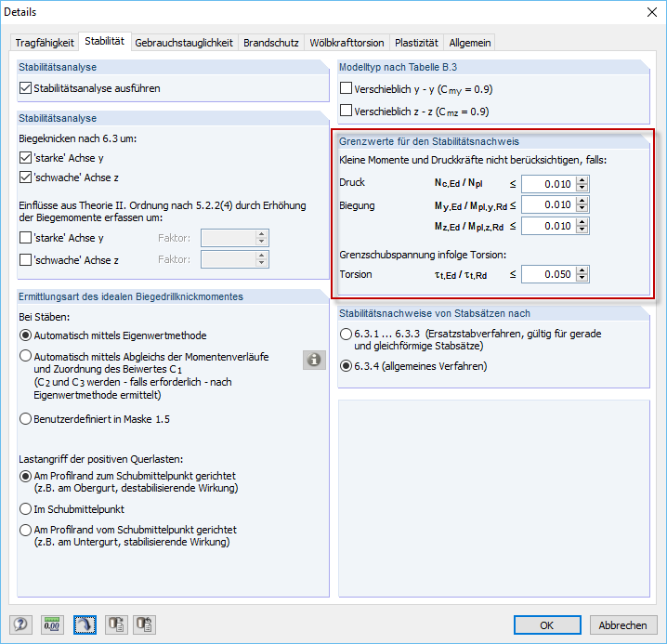Switch to Tragfähigkeit tab
This screenshot has width=667, height=644.
45,43
